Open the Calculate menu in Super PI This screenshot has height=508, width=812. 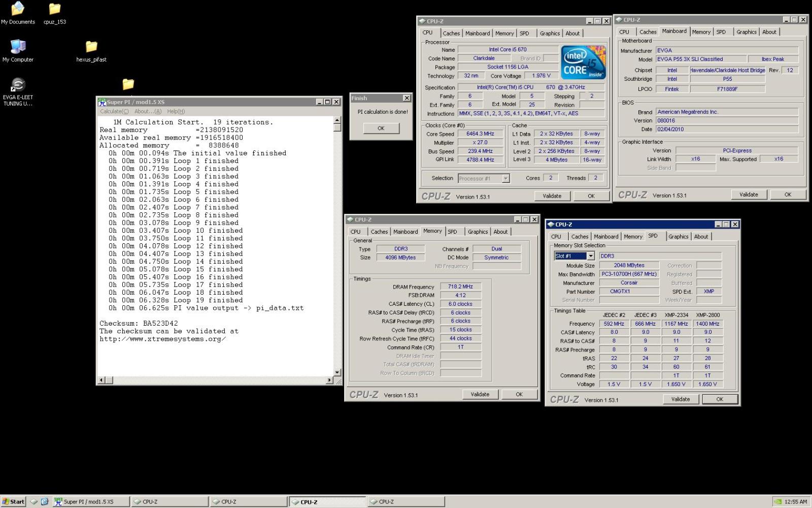(114, 111)
